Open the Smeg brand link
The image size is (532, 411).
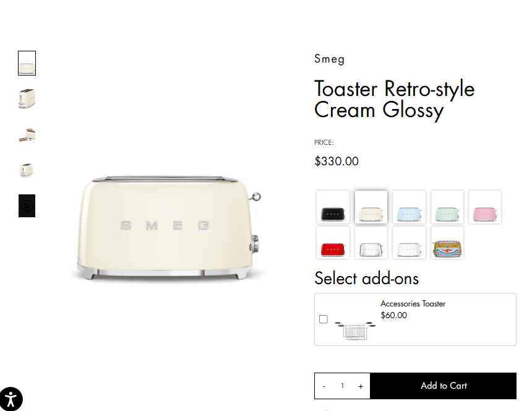(x=329, y=59)
